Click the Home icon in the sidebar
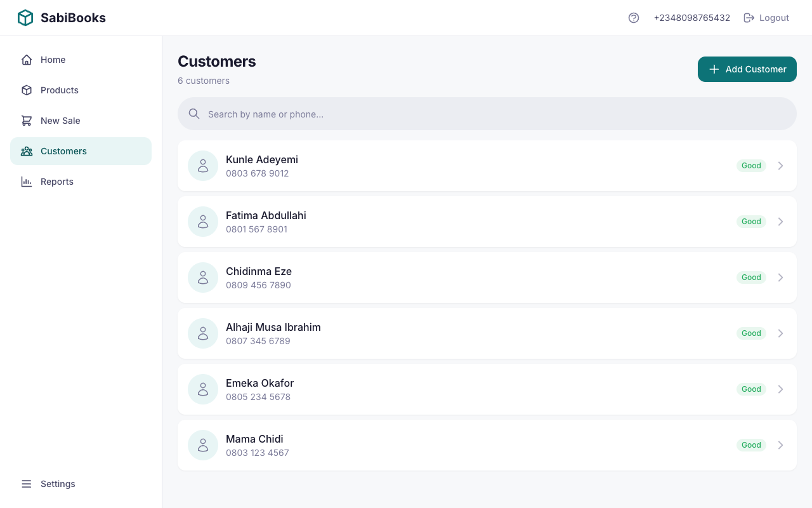The image size is (812, 508). (26, 59)
